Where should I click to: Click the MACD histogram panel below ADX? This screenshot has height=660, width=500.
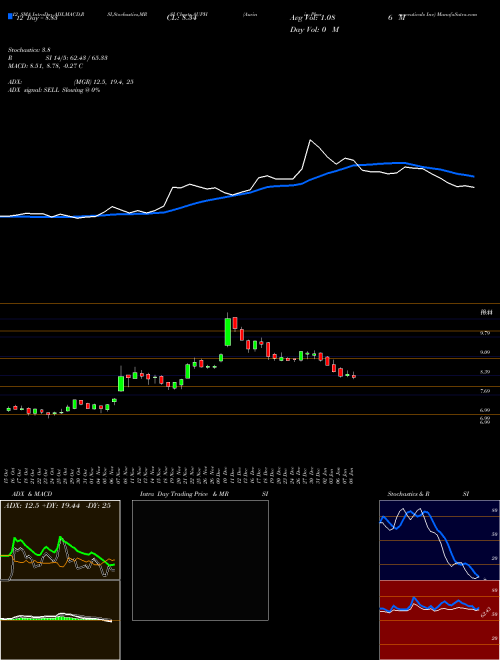pos(60,620)
